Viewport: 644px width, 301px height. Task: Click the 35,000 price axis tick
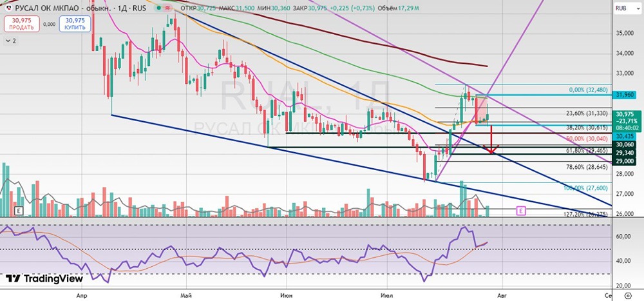624,33
